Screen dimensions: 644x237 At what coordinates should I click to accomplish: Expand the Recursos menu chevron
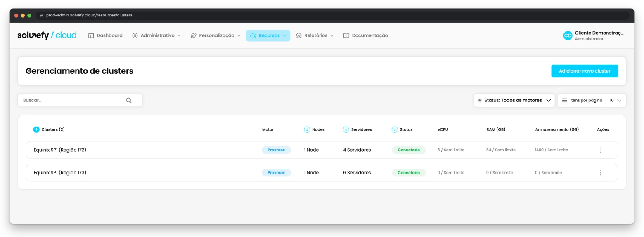click(284, 36)
